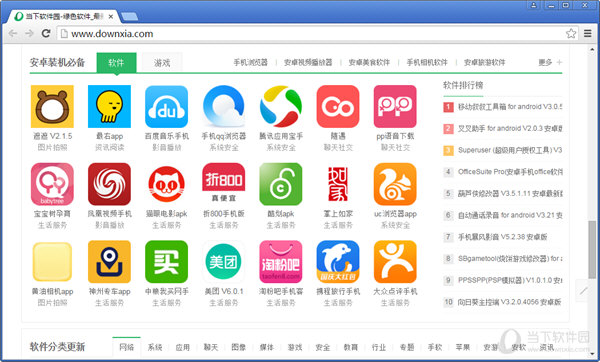Open the 安卓旅游软件 category link
This screenshot has height=362, width=600.
pyautogui.click(x=485, y=62)
